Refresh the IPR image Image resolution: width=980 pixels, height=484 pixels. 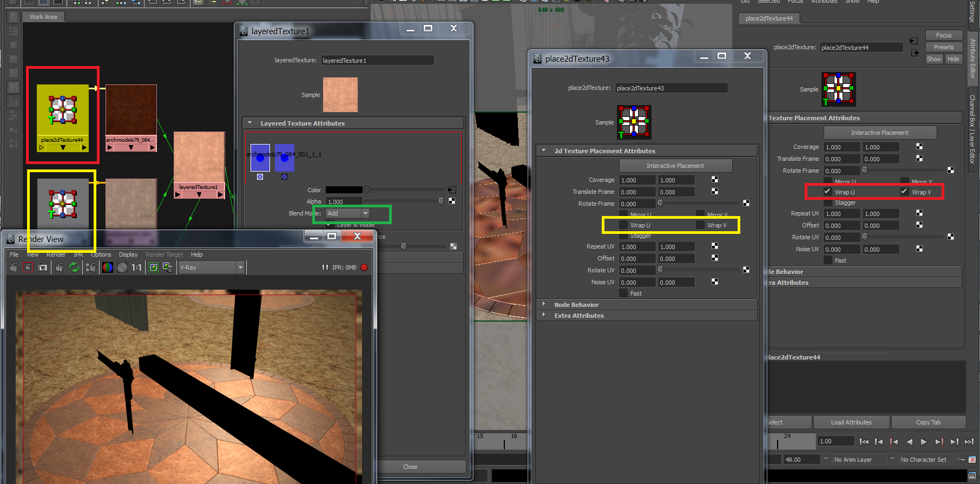pyautogui.click(x=74, y=267)
